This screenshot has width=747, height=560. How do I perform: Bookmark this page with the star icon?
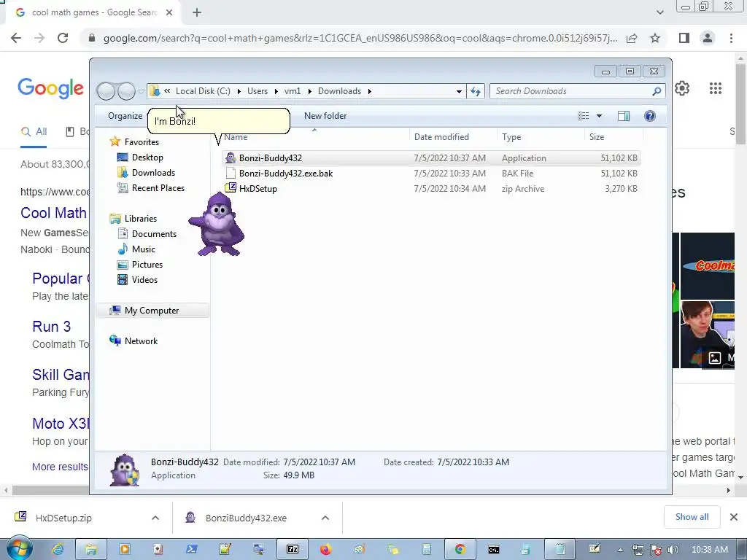tap(655, 38)
